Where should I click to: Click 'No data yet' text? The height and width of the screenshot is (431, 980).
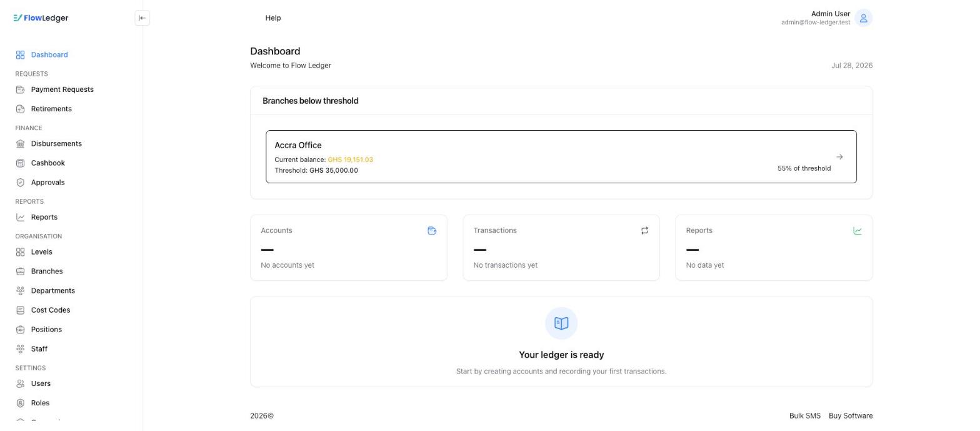tap(705, 265)
